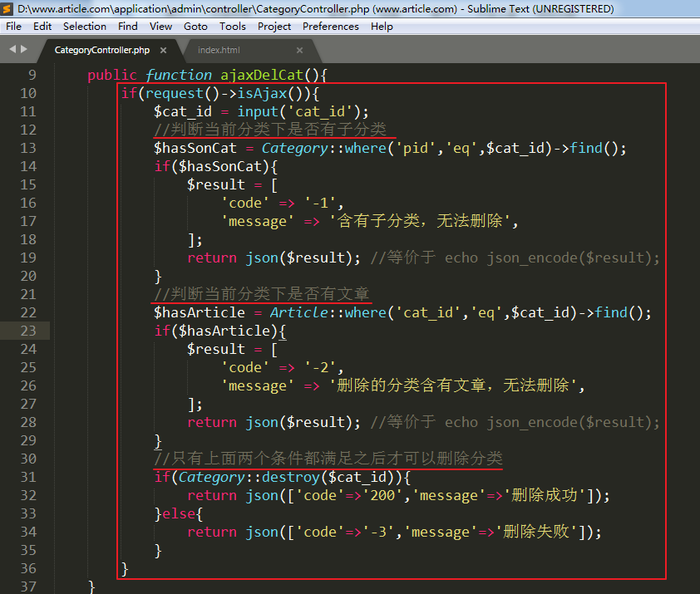Click Article class name on line 22
The height and width of the screenshot is (594, 700).
click(x=298, y=313)
